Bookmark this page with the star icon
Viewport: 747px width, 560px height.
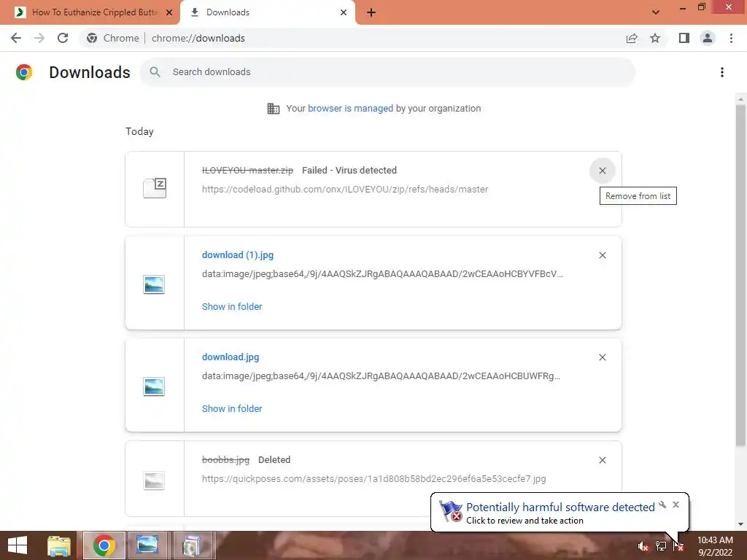point(655,38)
